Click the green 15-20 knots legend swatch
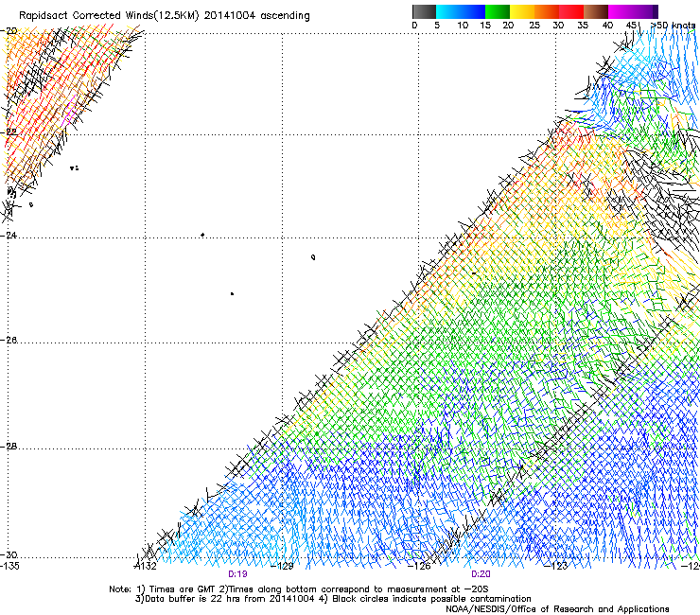The image size is (700, 615). click(498, 11)
